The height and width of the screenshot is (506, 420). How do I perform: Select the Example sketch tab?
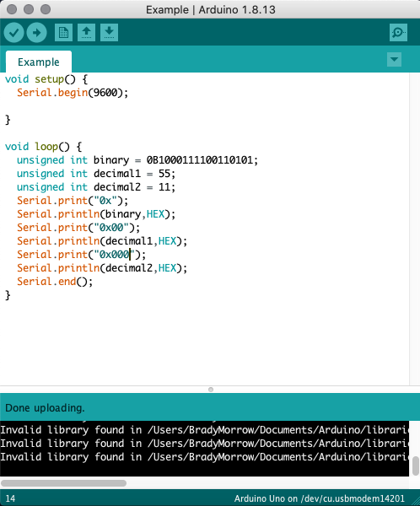coord(39,62)
